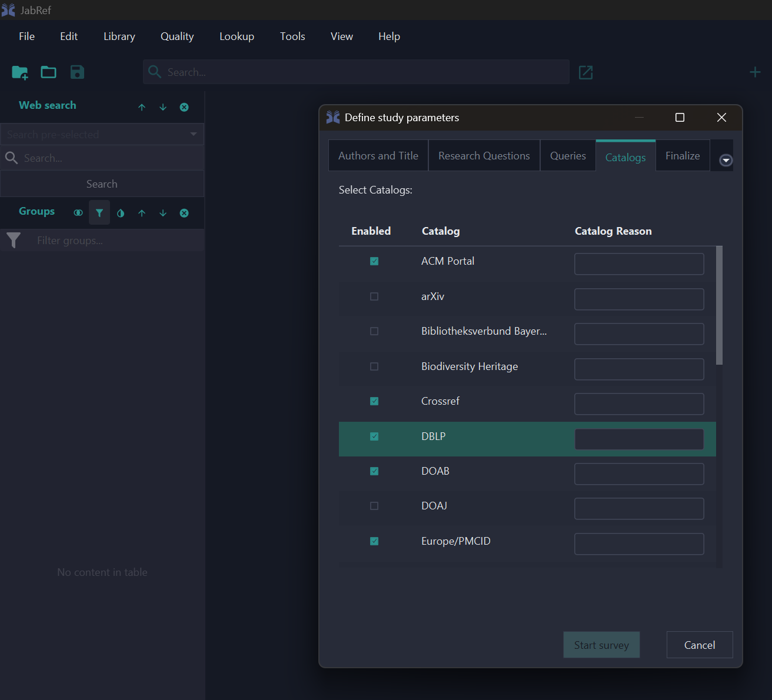The width and height of the screenshot is (772, 700).
Task: Maximize the Define study parameters dialog
Action: click(x=680, y=118)
